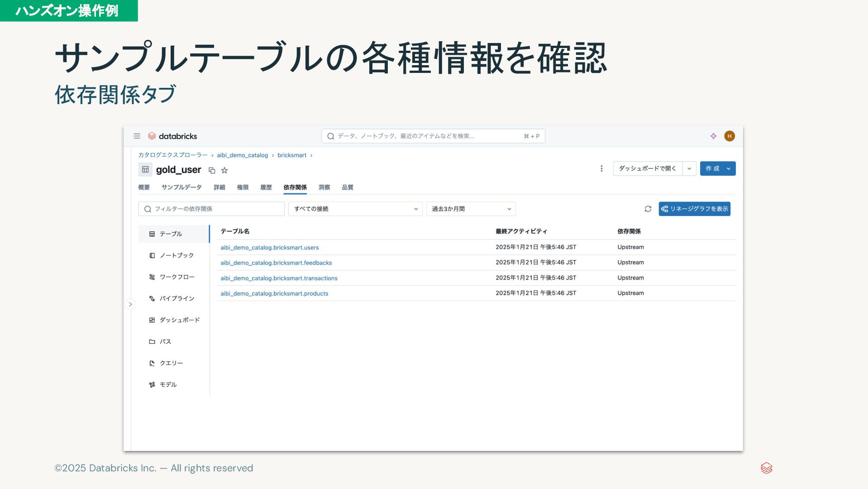Select the クエリー dependency category
The height and width of the screenshot is (489, 868).
click(174, 363)
